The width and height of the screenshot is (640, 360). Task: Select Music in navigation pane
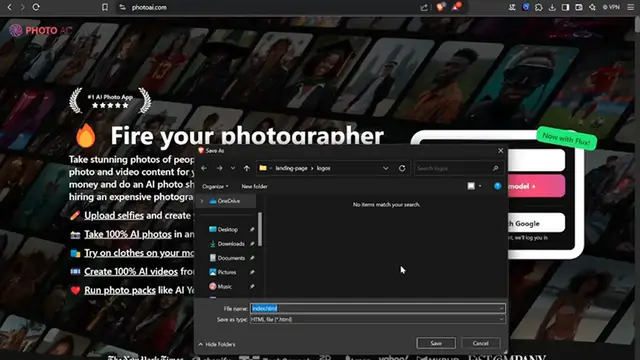225,287
